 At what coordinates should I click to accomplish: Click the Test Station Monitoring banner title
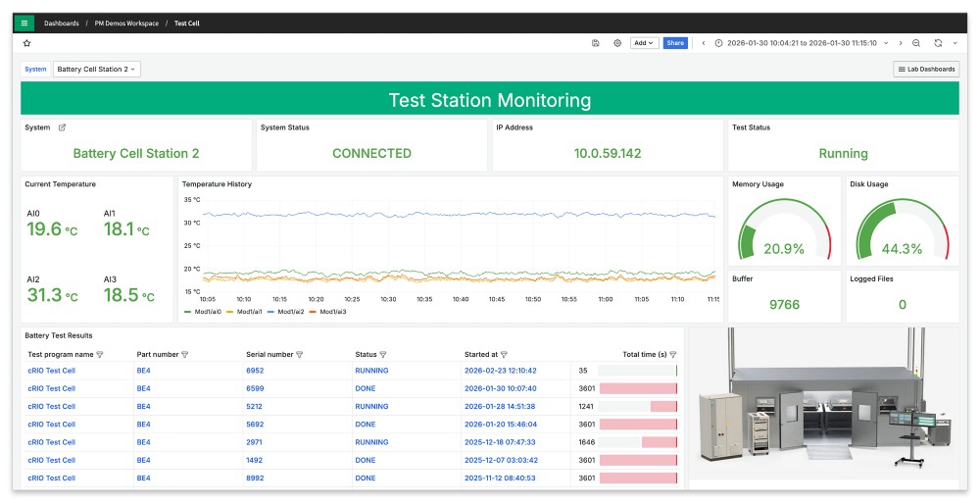490,101
